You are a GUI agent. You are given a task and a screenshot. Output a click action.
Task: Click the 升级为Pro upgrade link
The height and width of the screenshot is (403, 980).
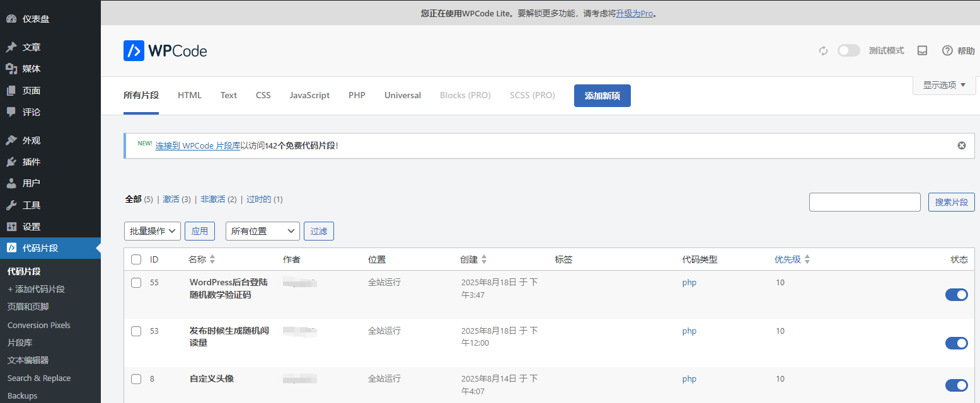click(x=635, y=13)
